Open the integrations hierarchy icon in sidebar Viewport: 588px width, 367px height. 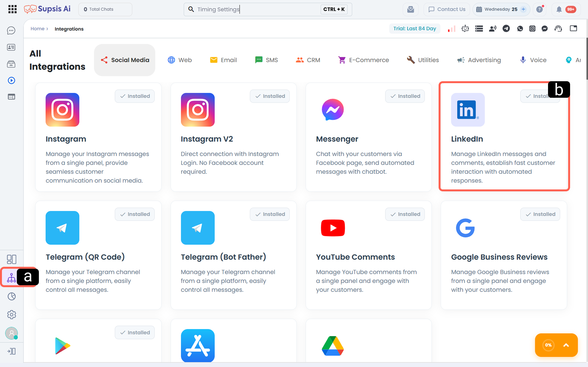(11, 277)
